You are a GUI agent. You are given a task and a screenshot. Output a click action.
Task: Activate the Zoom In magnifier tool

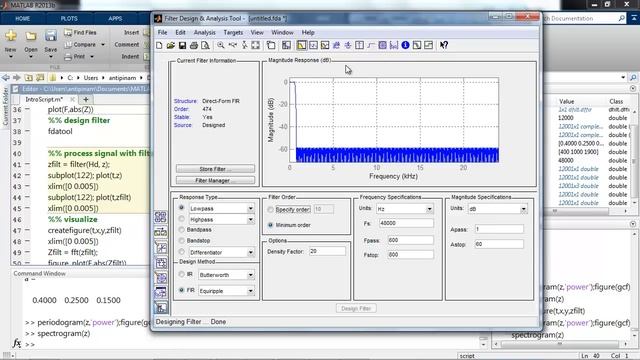click(221, 45)
